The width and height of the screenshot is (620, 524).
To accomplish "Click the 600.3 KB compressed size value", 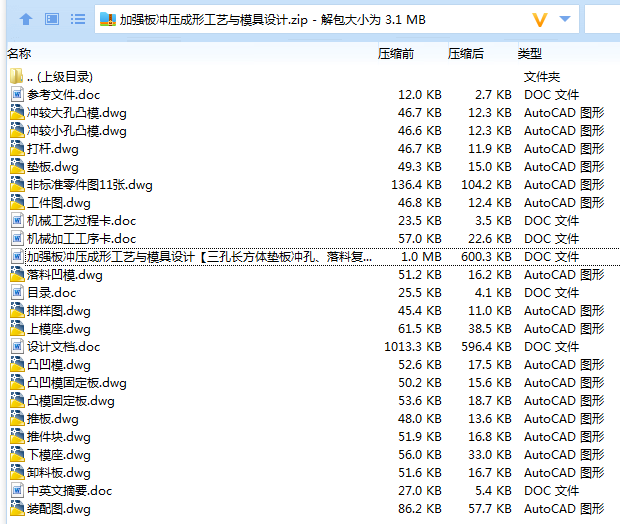I will click(486, 257).
